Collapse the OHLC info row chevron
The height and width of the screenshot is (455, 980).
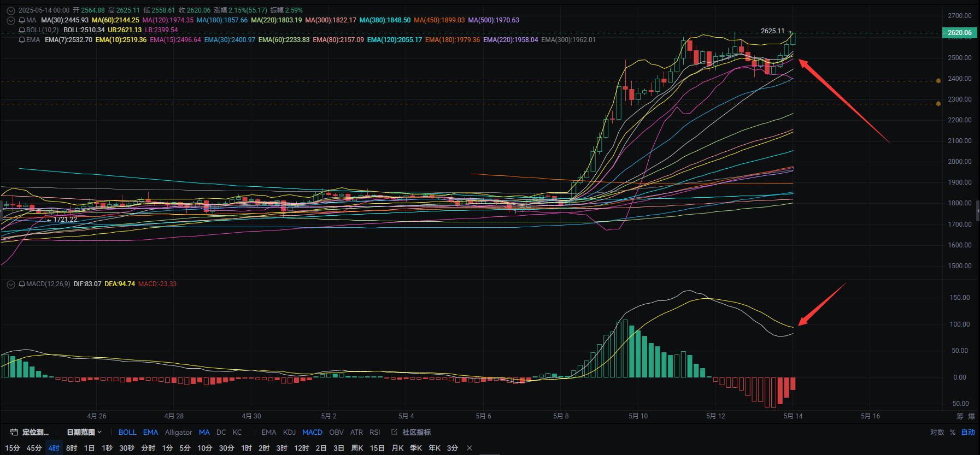[10, 10]
